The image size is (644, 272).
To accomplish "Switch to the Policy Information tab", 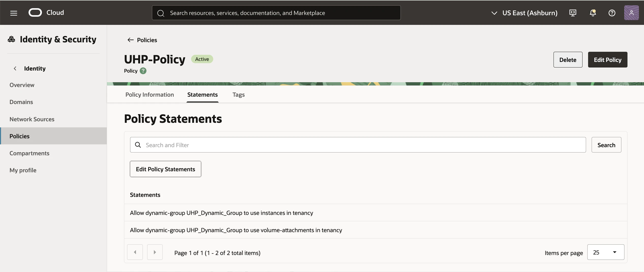I will pyautogui.click(x=150, y=95).
